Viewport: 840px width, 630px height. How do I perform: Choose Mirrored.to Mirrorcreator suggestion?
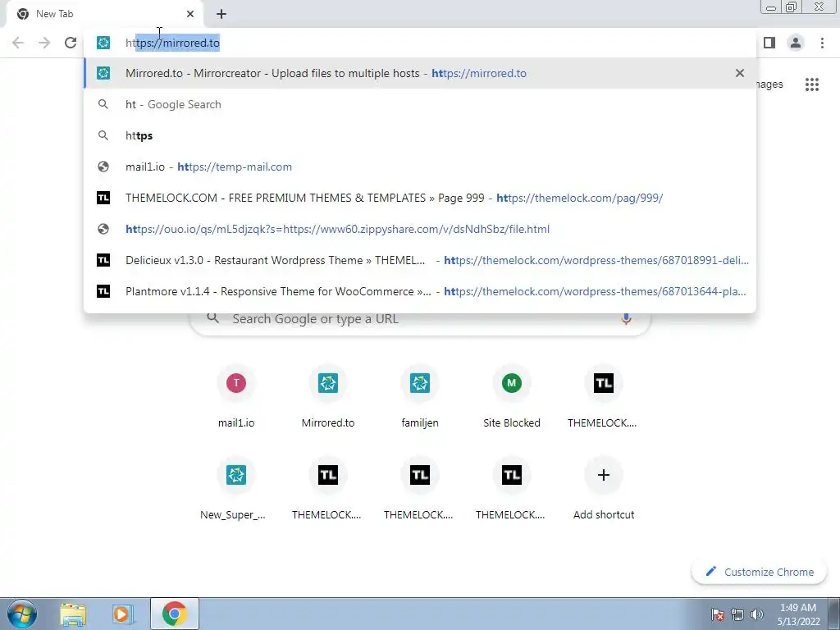click(420, 73)
